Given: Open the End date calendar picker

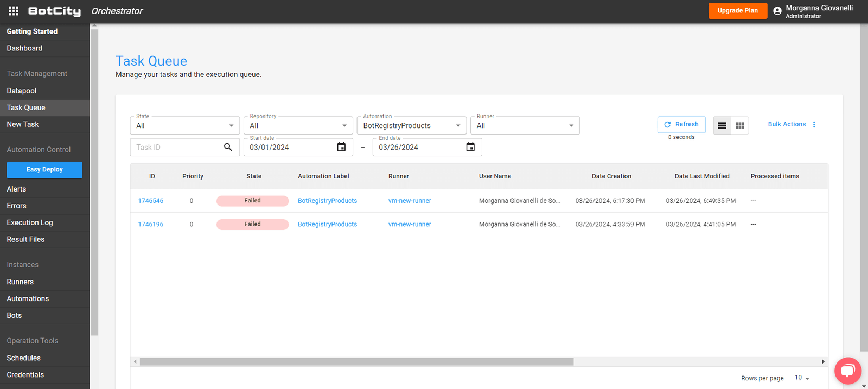Looking at the screenshot, I should point(470,147).
